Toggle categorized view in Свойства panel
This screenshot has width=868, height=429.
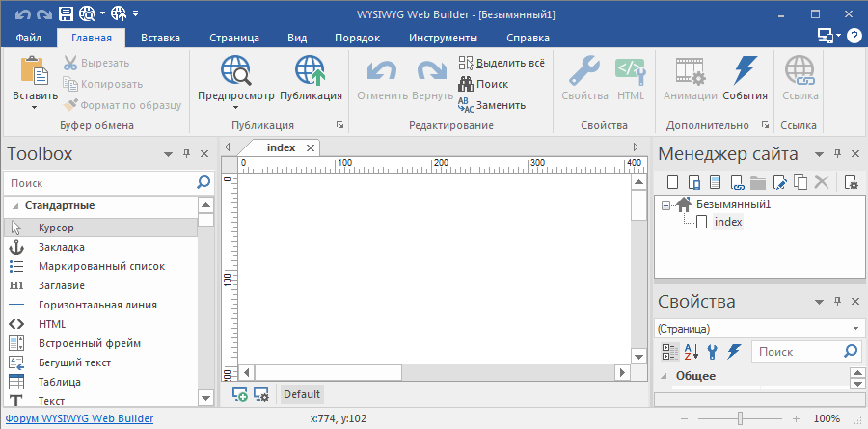(669, 352)
